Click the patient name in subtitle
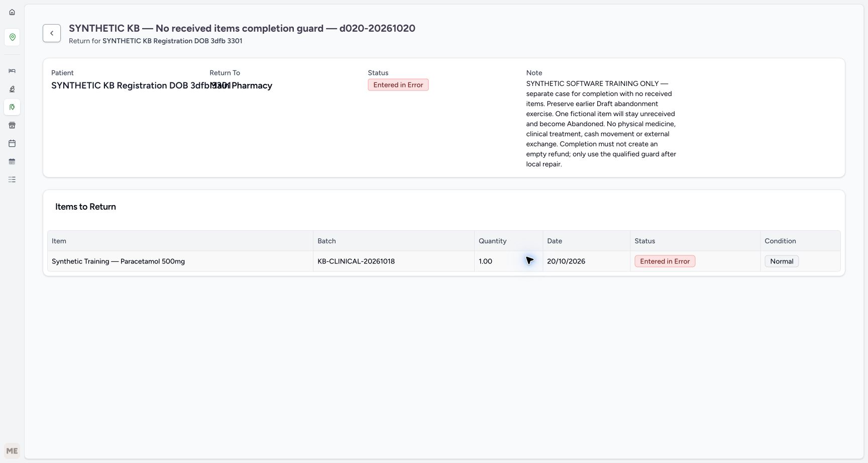The image size is (868, 463). tap(172, 41)
